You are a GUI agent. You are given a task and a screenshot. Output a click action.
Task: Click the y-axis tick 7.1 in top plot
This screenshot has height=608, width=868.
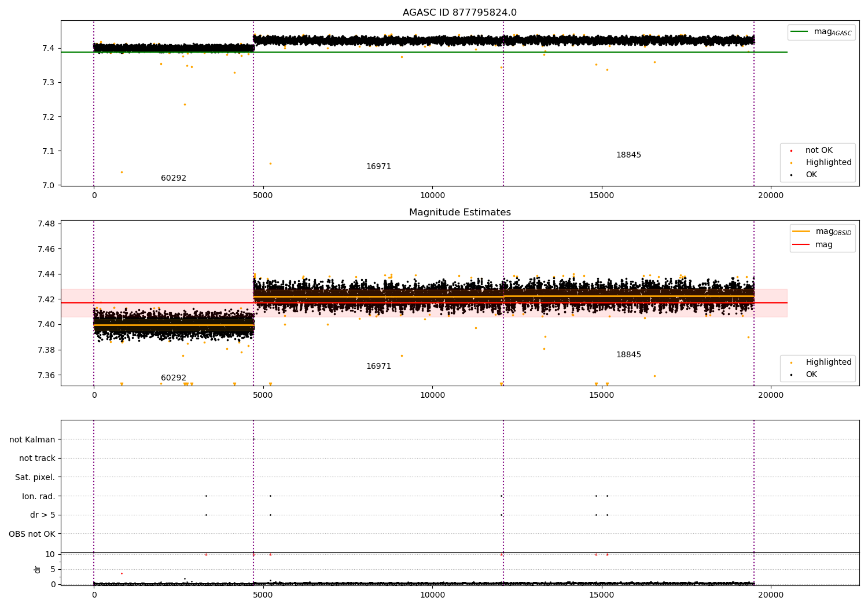point(48,151)
